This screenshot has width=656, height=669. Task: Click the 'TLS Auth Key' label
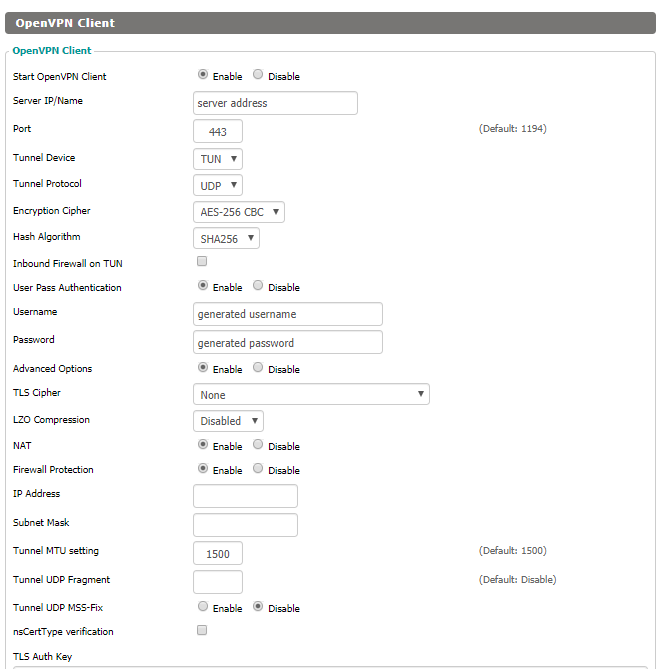coord(43,657)
